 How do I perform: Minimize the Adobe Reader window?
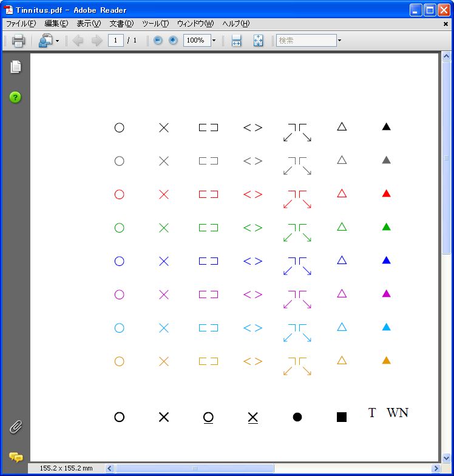[415, 10]
